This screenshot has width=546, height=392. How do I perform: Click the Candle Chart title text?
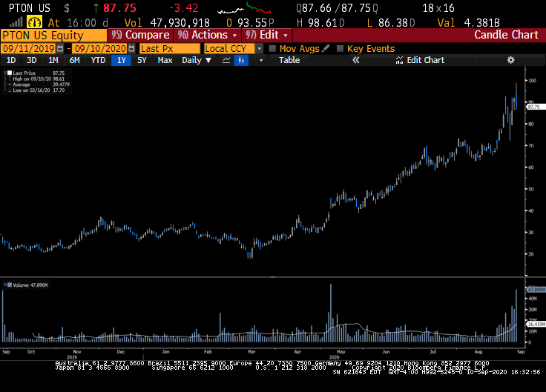pyautogui.click(x=506, y=35)
